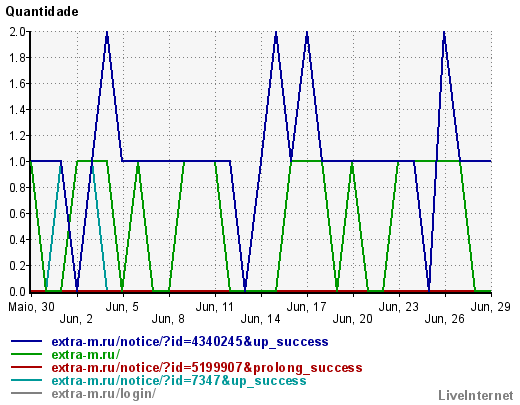Click the 1.2 y-axis value

click(x=17, y=136)
